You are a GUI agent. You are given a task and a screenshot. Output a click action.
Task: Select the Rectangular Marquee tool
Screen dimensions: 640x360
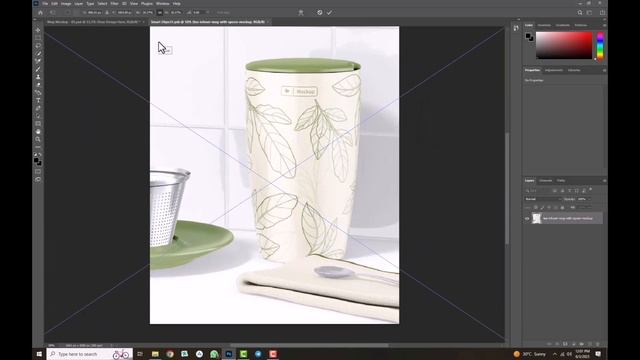click(x=38, y=38)
